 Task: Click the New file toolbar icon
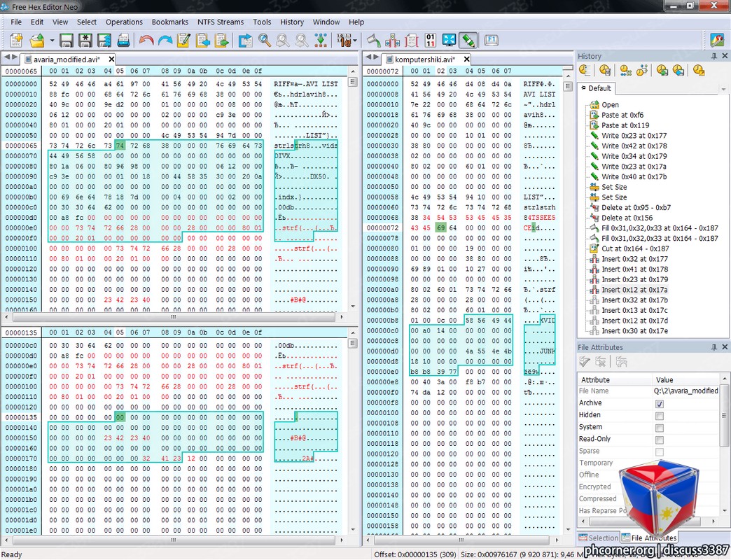click(x=17, y=41)
